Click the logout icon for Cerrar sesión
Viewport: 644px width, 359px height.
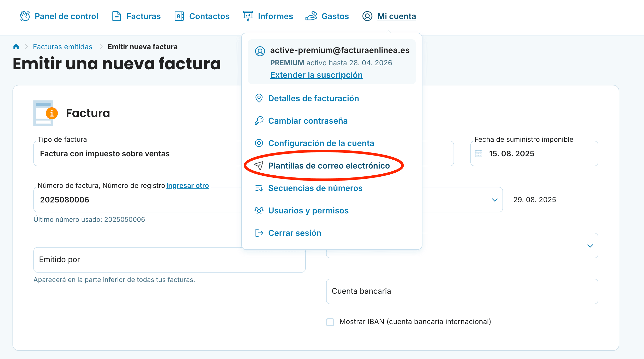click(259, 233)
